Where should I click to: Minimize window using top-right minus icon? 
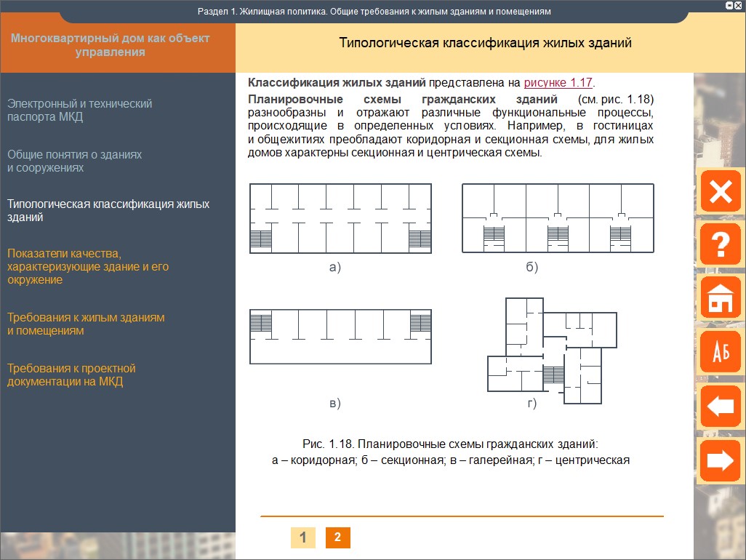[x=729, y=5]
